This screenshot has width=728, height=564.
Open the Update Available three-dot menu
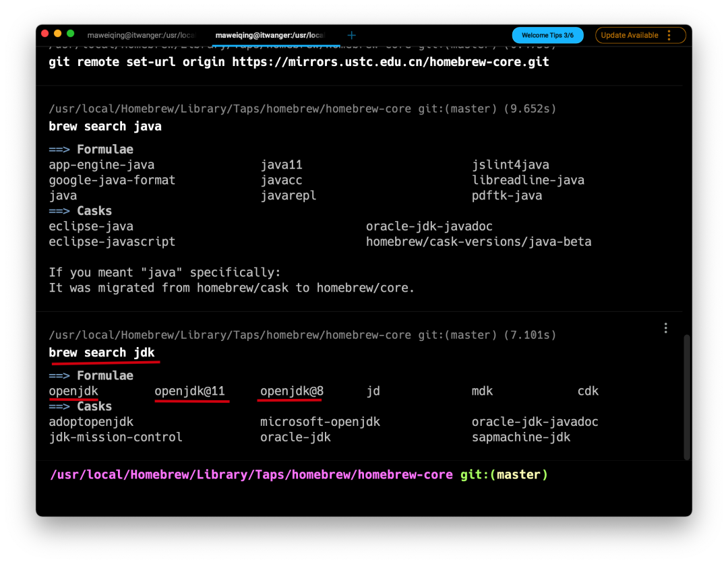(669, 35)
